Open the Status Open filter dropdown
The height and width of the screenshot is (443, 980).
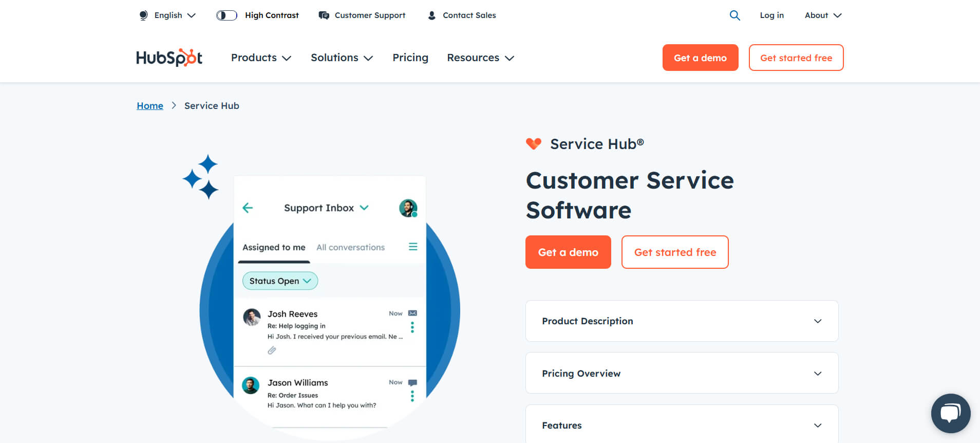280,281
